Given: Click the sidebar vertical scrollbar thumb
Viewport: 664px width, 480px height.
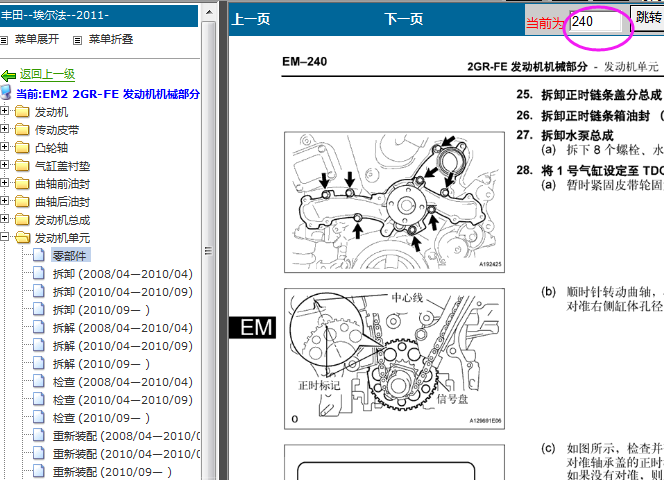Looking at the screenshot, I should click(208, 250).
